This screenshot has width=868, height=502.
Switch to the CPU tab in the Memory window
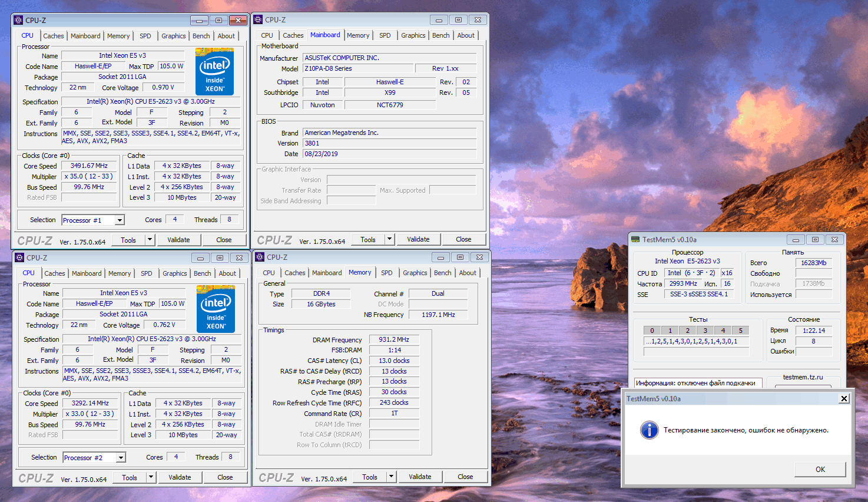269,273
